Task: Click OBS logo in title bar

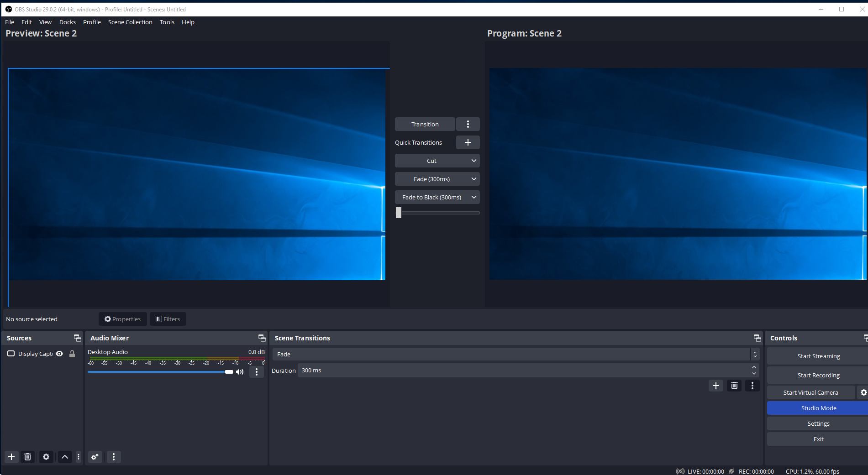Action: click(x=9, y=9)
